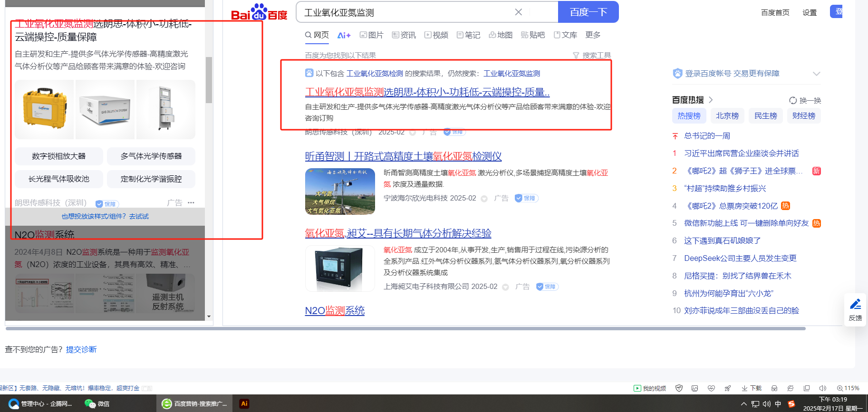This screenshot has width=868, height=412.
Task: Toggle browser sound mute icon in status bar
Action: [823, 388]
